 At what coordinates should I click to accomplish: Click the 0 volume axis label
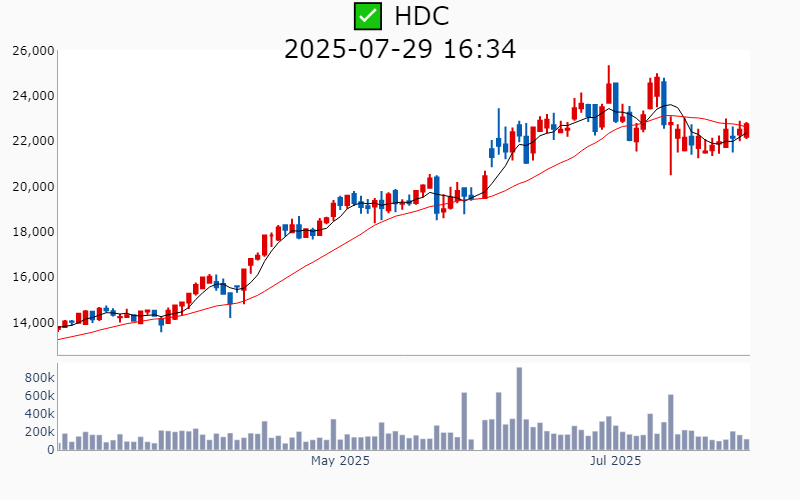[51, 450]
